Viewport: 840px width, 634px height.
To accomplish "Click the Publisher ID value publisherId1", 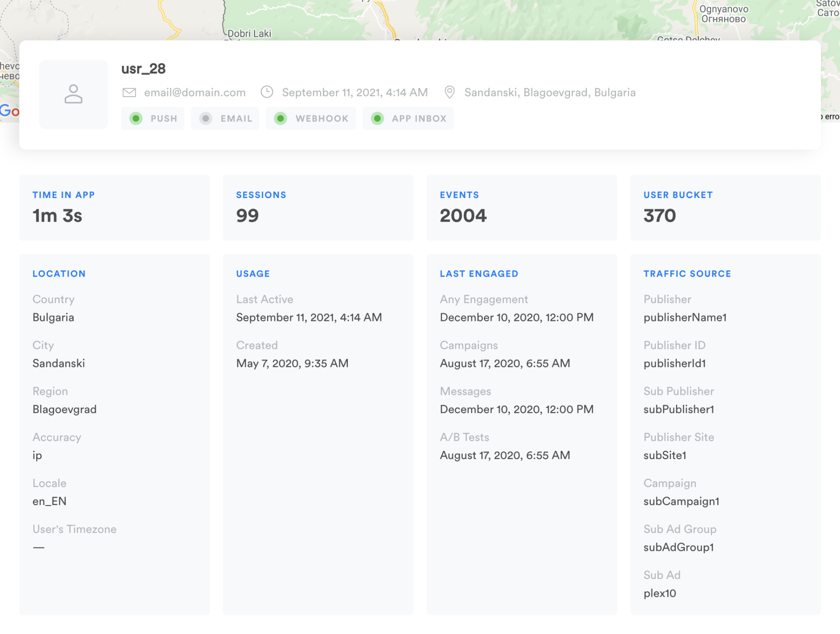I will tap(675, 363).
